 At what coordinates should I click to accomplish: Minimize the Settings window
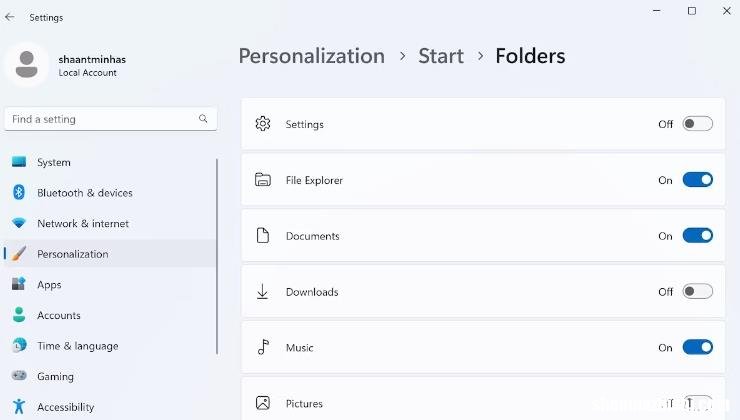[656, 10]
